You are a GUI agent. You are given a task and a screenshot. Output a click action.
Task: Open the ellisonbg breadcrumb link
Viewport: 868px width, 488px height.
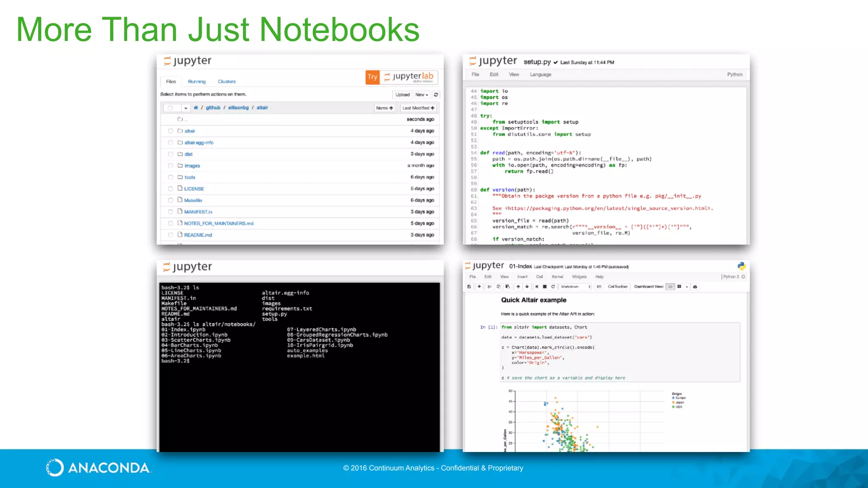(238, 108)
